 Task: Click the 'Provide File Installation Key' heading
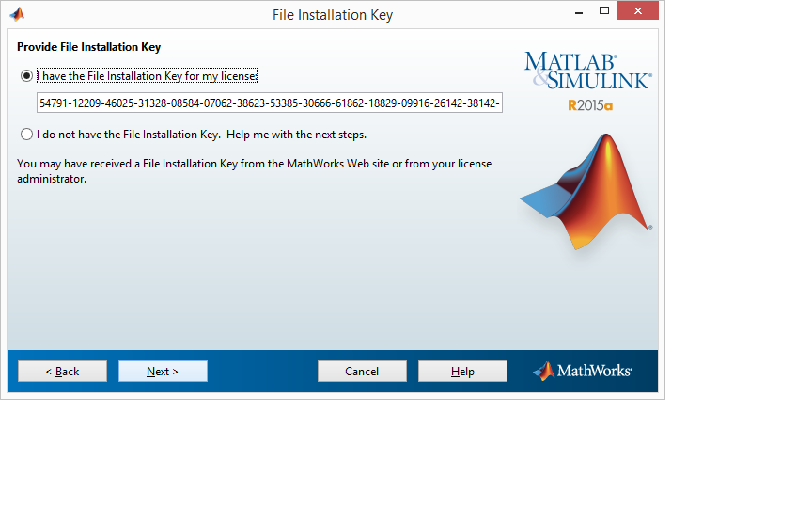point(89,47)
